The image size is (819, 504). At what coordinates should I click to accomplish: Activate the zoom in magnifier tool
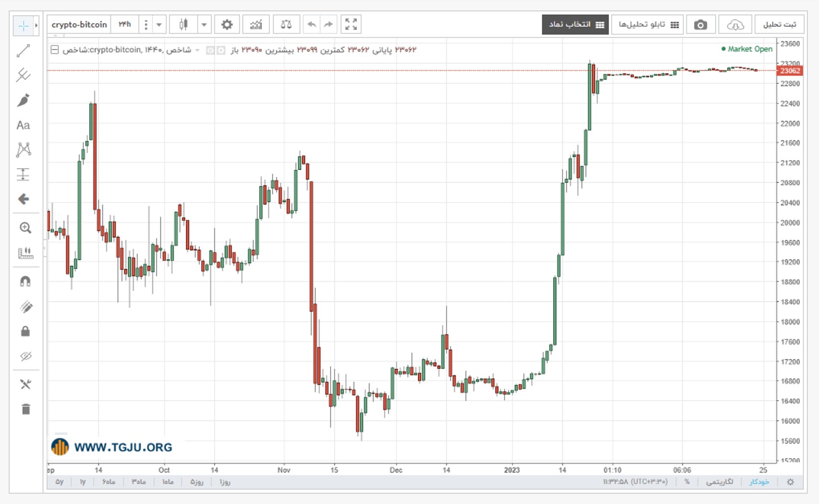25,228
